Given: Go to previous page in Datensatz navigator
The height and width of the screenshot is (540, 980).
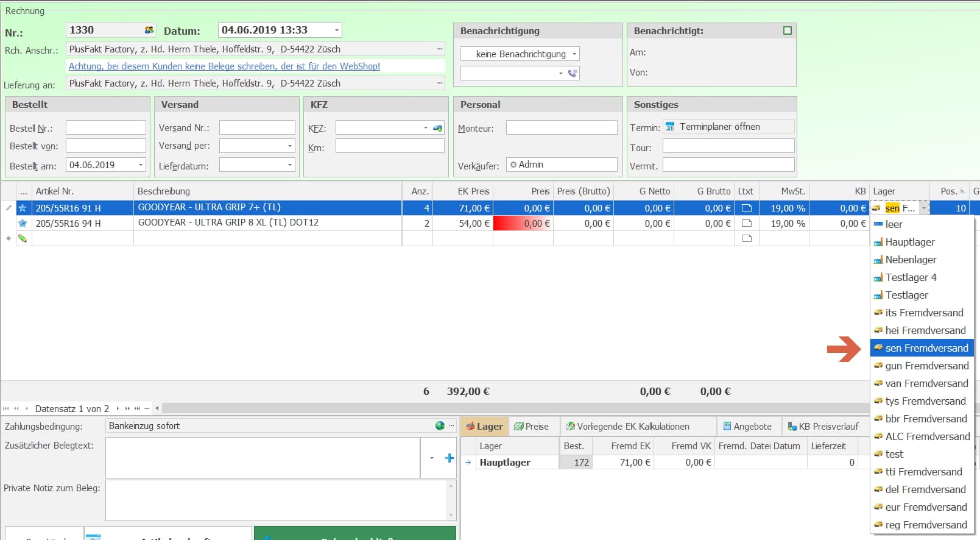Looking at the screenshot, I should [16, 408].
